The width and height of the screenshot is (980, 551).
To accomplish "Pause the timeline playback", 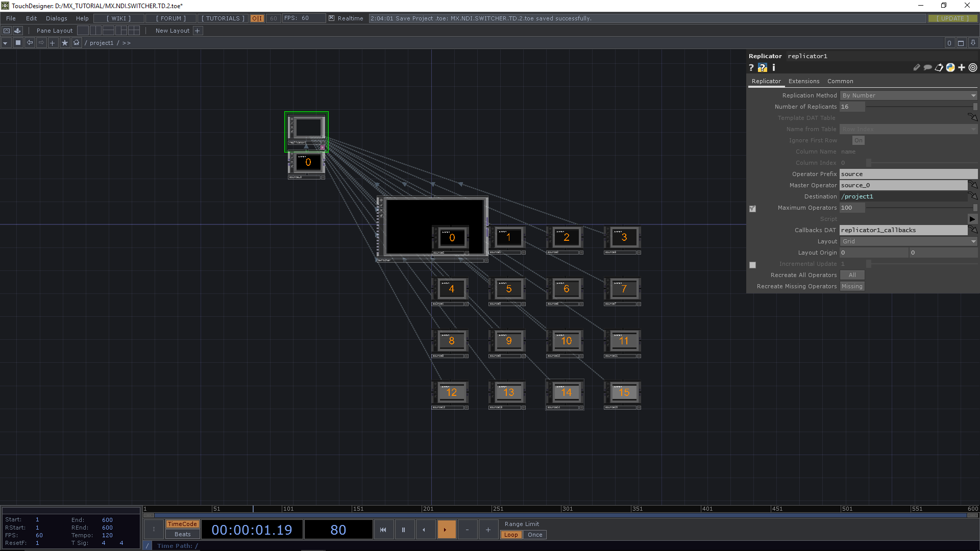I will [403, 530].
